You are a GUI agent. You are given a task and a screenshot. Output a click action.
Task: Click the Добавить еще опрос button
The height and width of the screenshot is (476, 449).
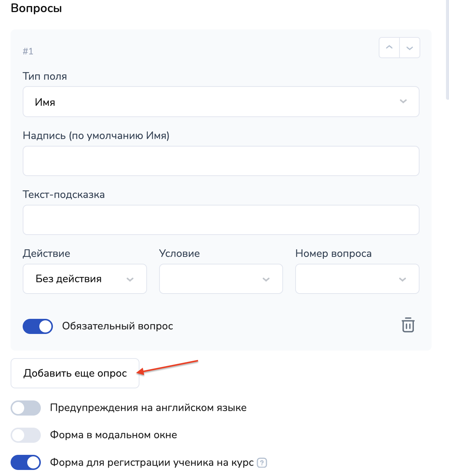(75, 373)
